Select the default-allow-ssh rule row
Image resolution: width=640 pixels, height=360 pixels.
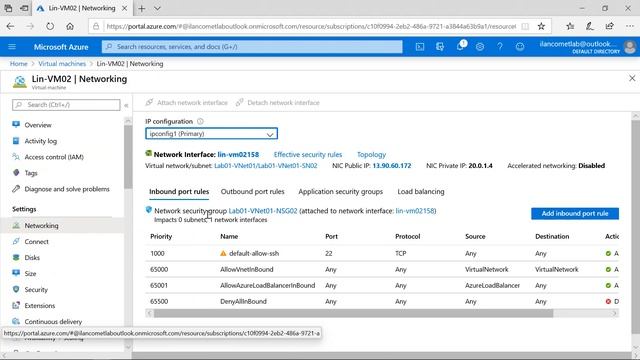[382, 253]
